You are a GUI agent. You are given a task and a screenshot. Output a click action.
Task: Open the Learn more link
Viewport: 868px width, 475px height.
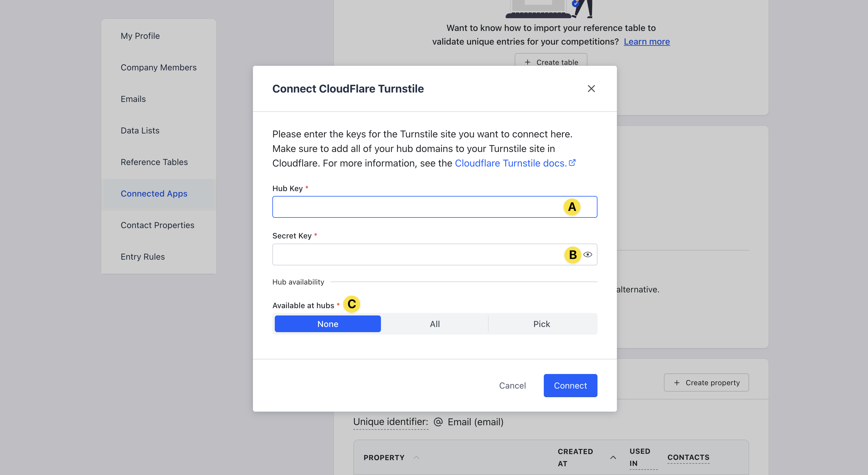647,42
